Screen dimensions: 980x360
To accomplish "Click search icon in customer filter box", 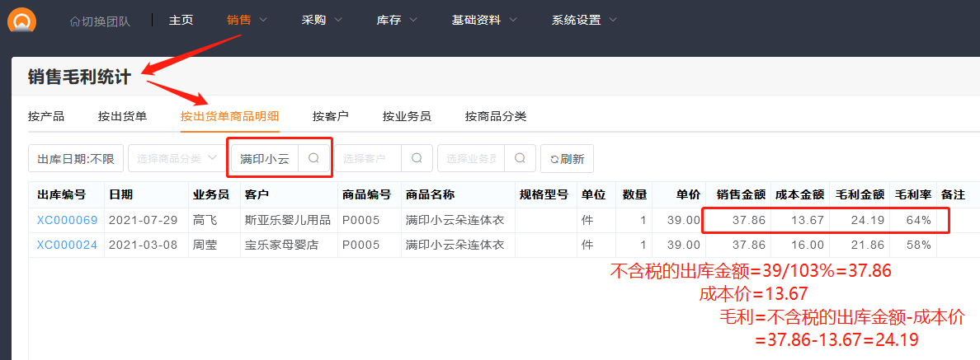I will (x=417, y=158).
